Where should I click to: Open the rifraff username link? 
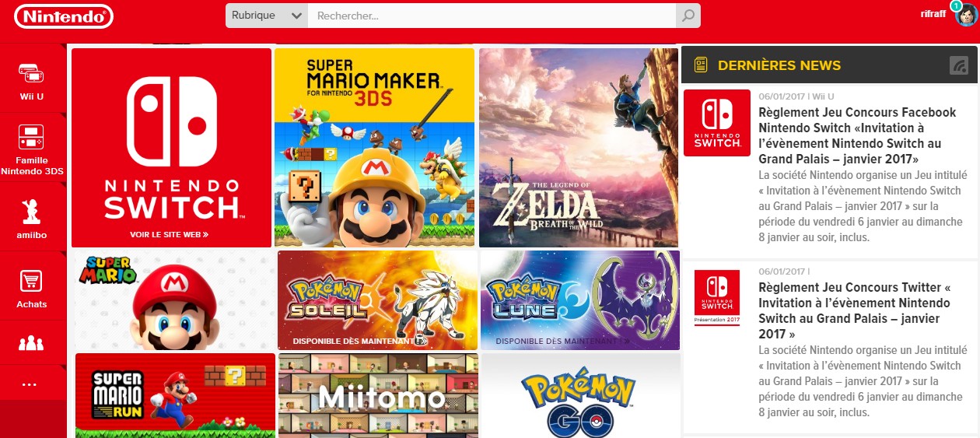933,15
